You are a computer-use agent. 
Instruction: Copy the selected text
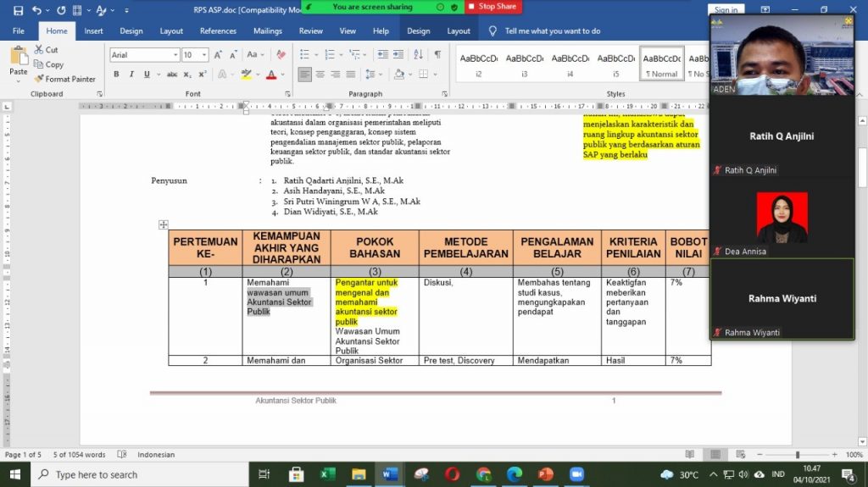(x=48, y=64)
